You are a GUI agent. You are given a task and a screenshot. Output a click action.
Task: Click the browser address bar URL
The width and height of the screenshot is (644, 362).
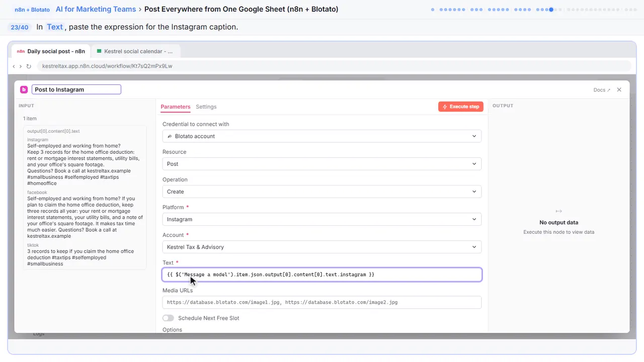click(107, 66)
